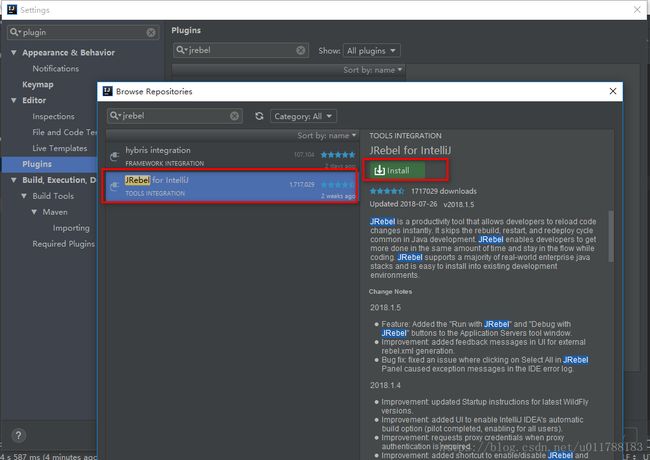Click the refresh icon in Browse Repositories

pyautogui.click(x=260, y=116)
